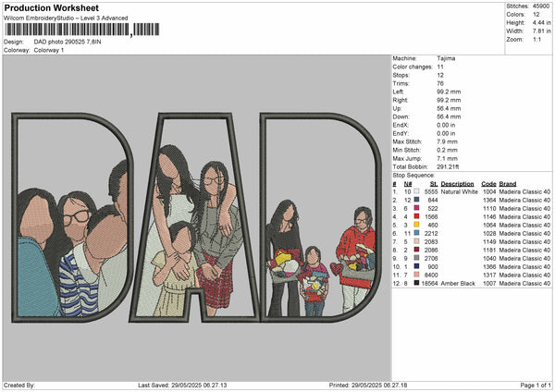Click the Zoom value 1:1
The image size is (555, 392).
(536, 39)
